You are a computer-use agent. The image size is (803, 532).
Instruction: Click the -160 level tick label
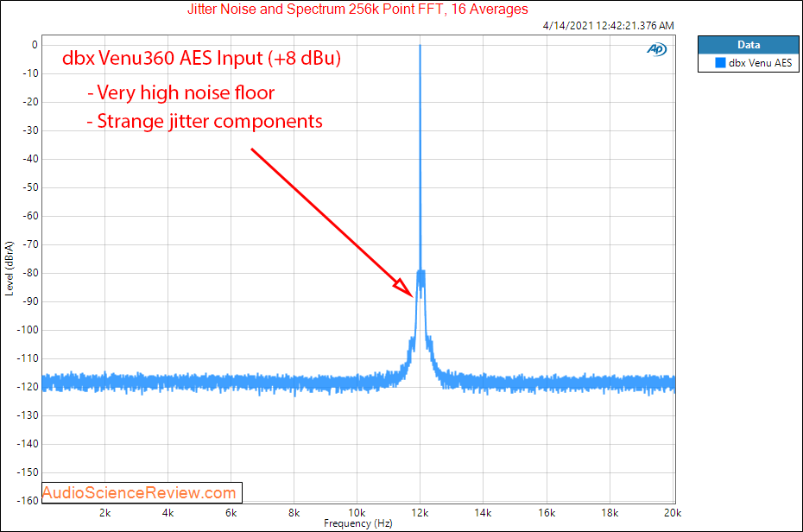click(28, 500)
